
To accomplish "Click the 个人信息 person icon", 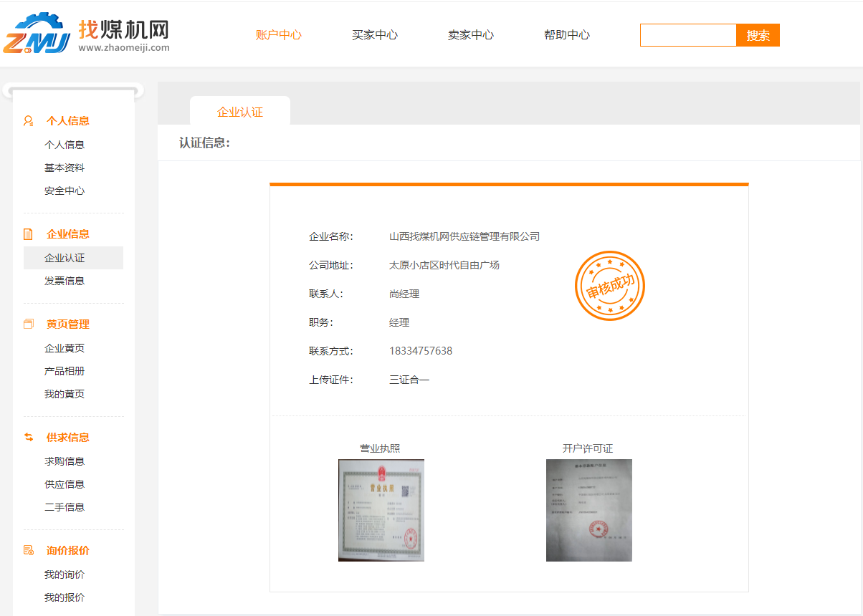I will pos(29,121).
